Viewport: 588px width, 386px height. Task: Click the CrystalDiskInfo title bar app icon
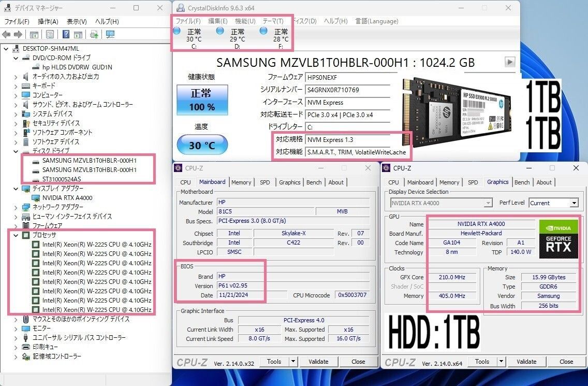181,8
